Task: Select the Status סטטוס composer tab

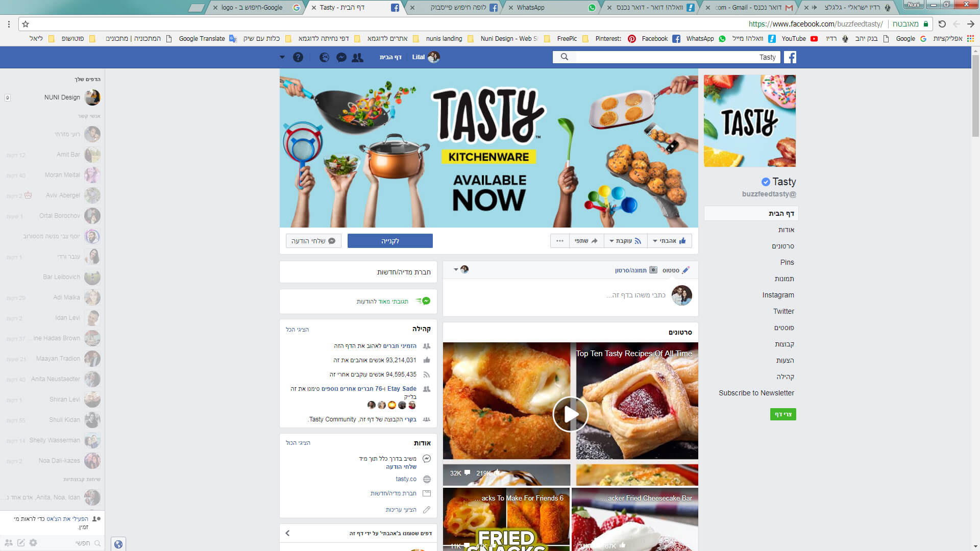Action: (x=675, y=270)
